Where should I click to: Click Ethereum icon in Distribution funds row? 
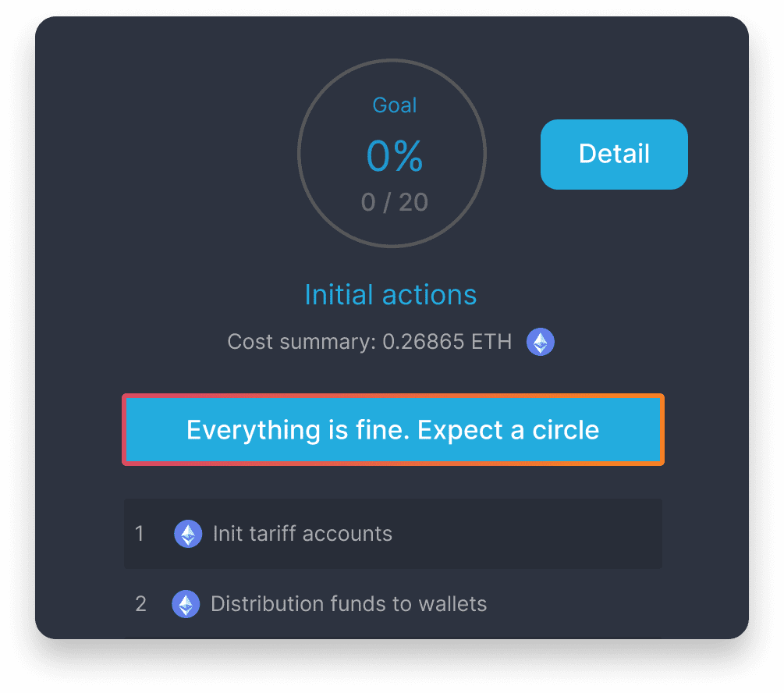click(x=185, y=604)
